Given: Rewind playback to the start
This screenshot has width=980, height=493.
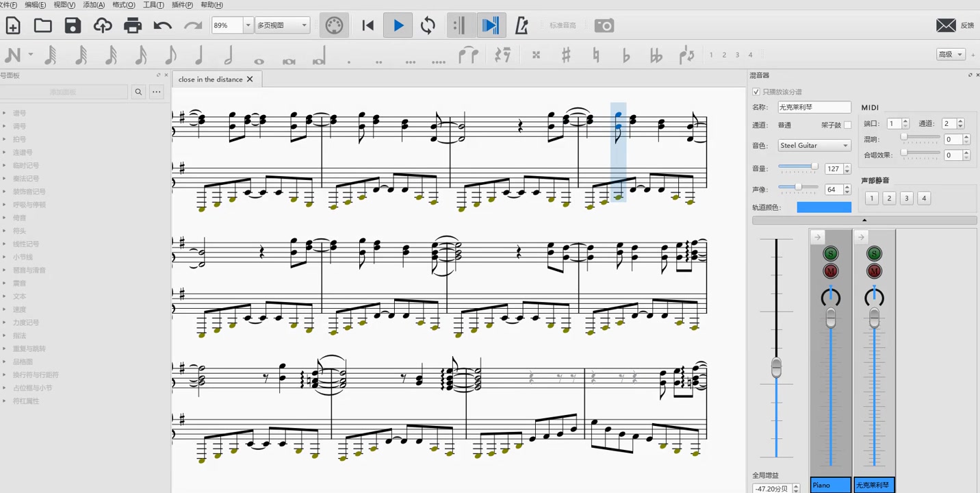Looking at the screenshot, I should [368, 26].
